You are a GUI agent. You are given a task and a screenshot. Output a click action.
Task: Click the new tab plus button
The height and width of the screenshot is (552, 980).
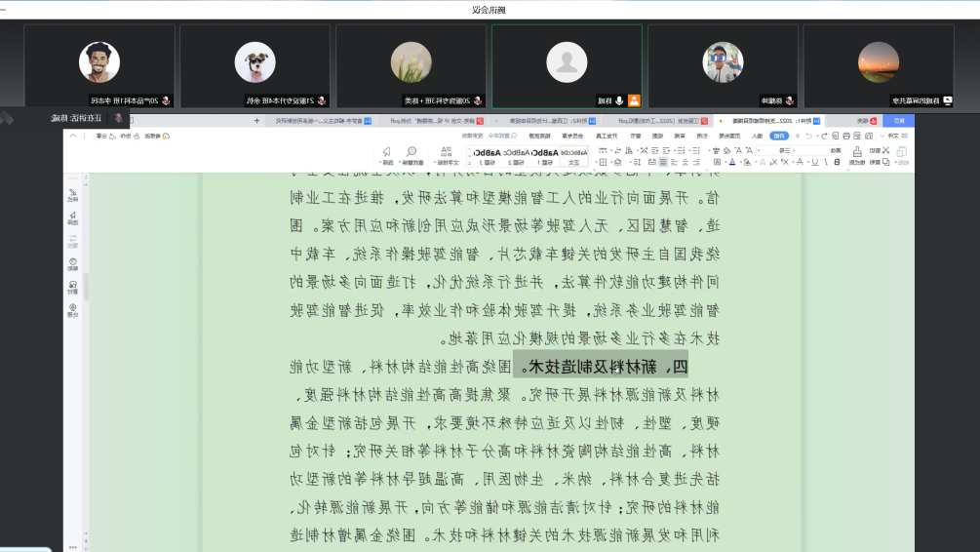point(256,120)
